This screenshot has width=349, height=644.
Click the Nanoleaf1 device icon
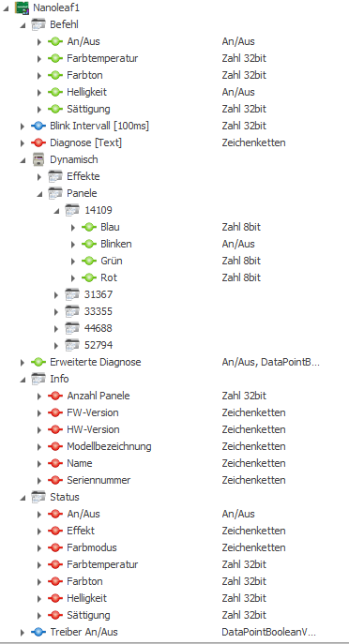22,7
